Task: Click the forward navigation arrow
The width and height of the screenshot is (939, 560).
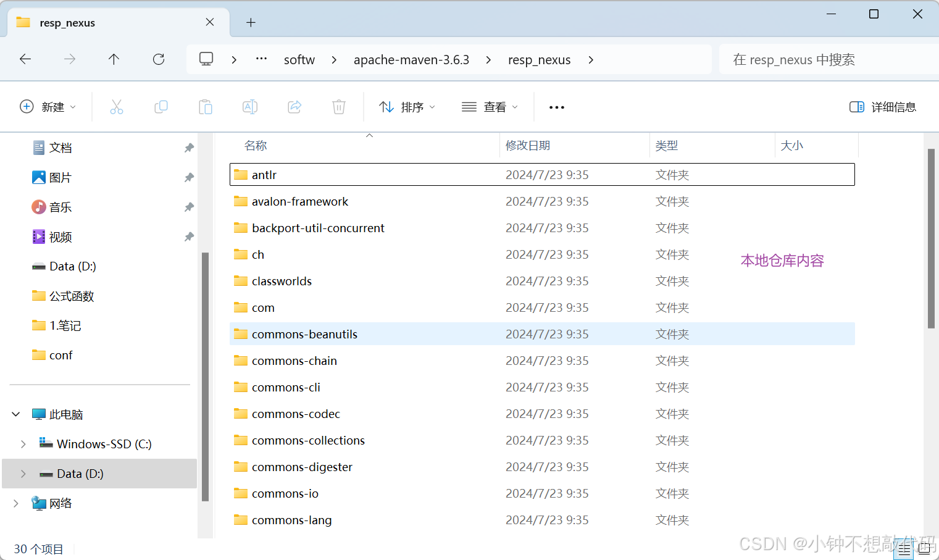Action: point(70,59)
